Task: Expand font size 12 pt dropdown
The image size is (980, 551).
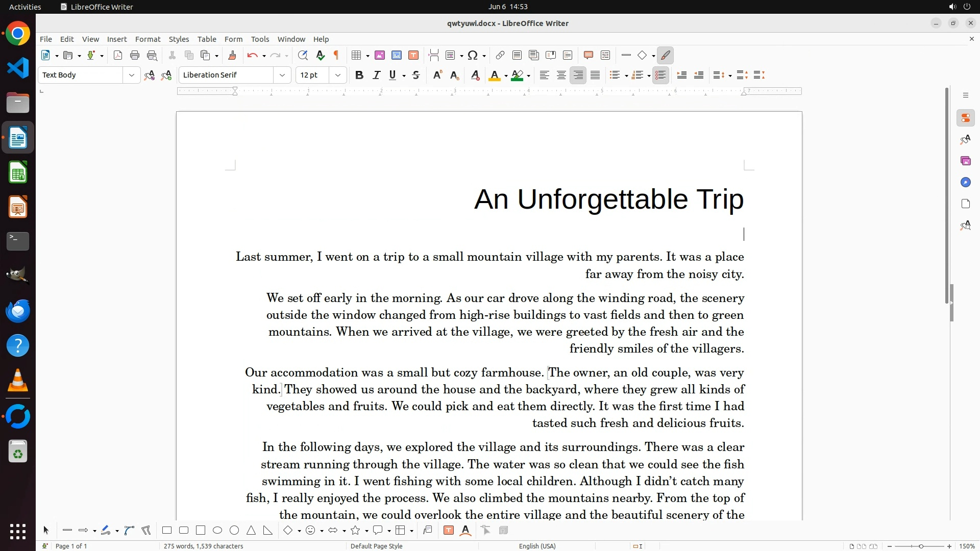Action: click(x=337, y=76)
